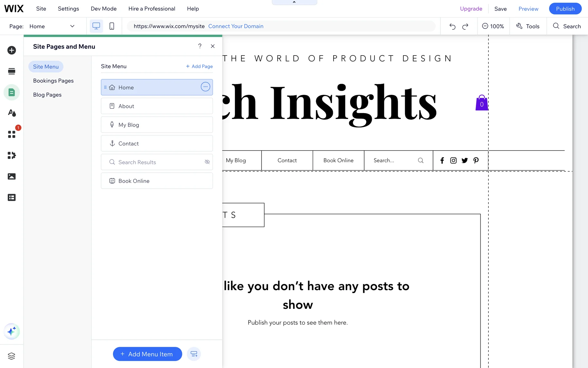Click the Add Menu Item button
The width and height of the screenshot is (588, 368).
coord(147,354)
